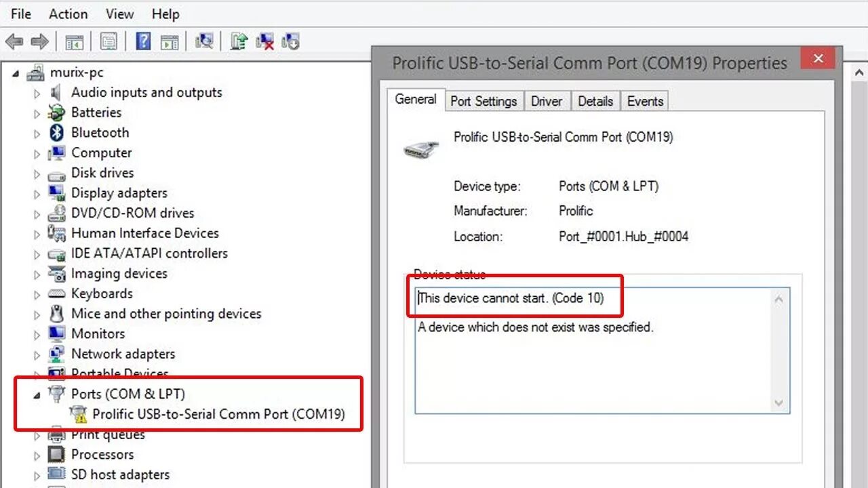Select the Network adapters tree label

[x=123, y=354]
